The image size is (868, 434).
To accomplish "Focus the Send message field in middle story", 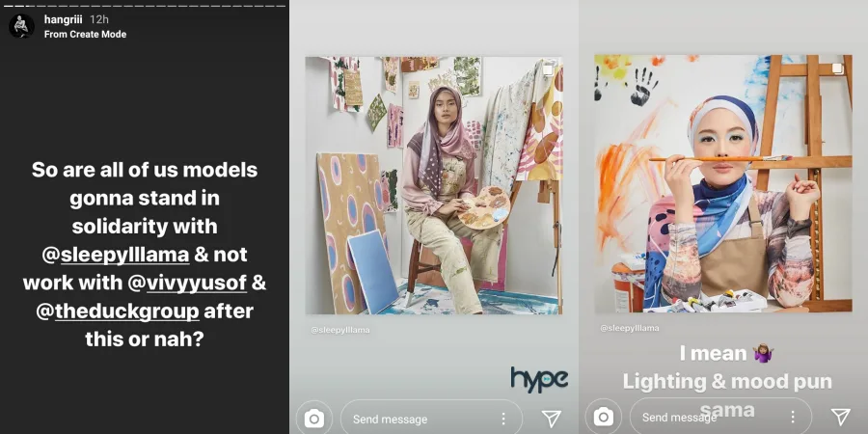I will pyautogui.click(x=415, y=419).
